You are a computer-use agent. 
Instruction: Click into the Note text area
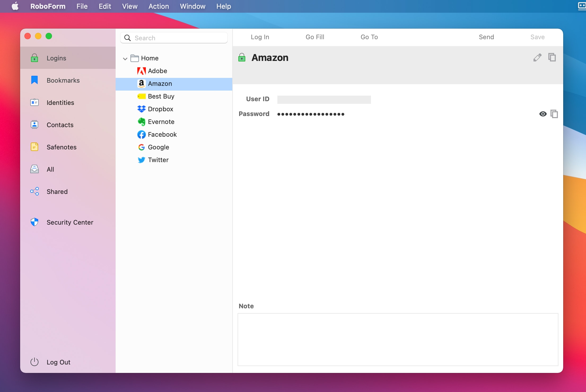pyautogui.click(x=398, y=339)
